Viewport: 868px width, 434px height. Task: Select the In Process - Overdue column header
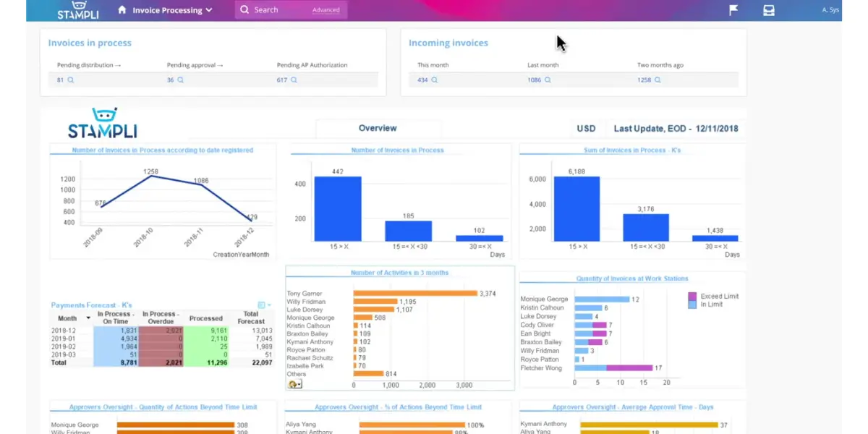(161, 318)
